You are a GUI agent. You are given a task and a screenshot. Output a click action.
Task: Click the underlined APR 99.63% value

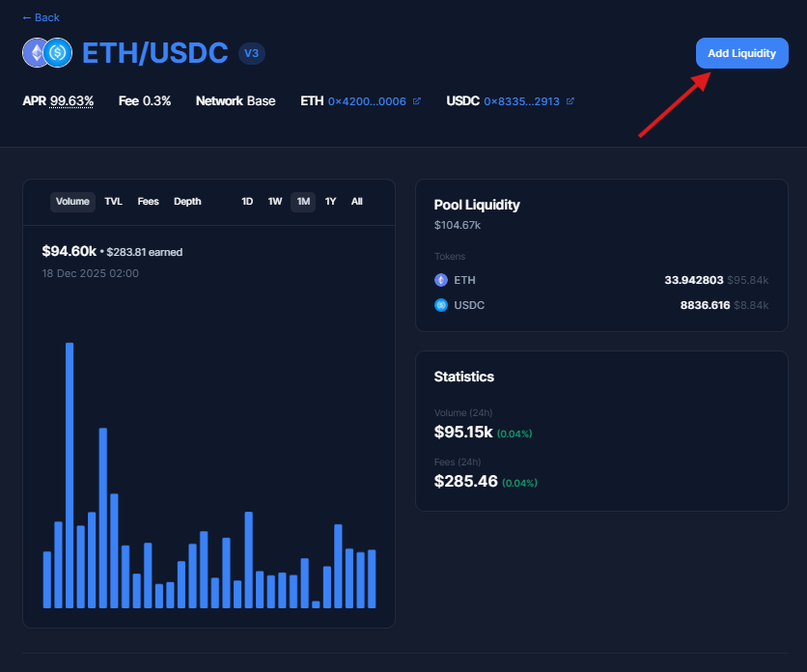pos(71,101)
